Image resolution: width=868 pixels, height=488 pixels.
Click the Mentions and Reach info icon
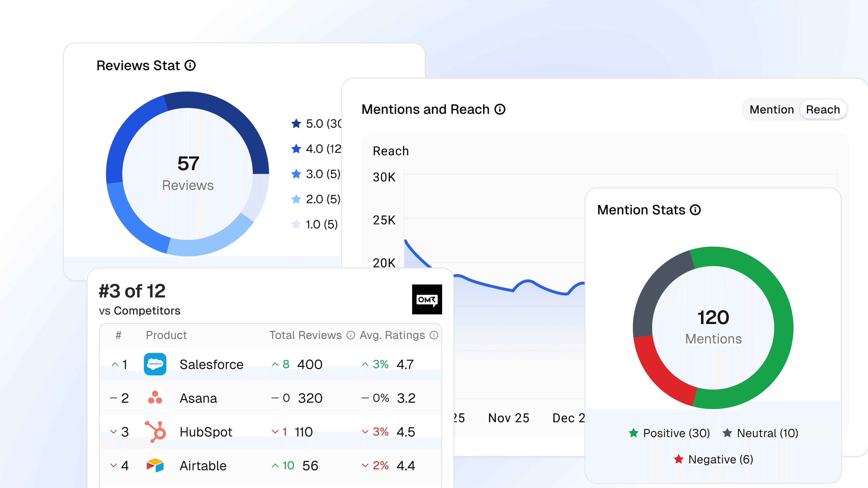[500, 109]
